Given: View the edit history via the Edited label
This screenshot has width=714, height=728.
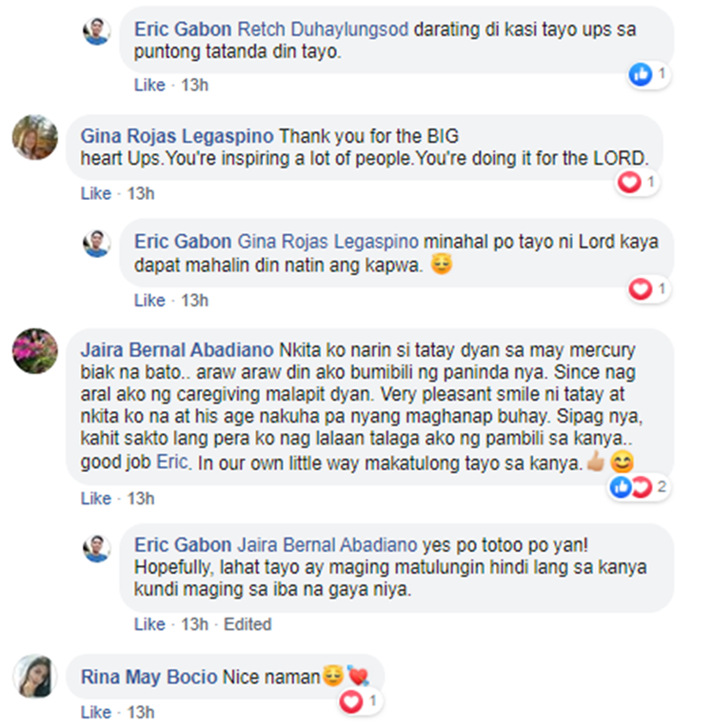Looking at the screenshot, I should (x=248, y=624).
